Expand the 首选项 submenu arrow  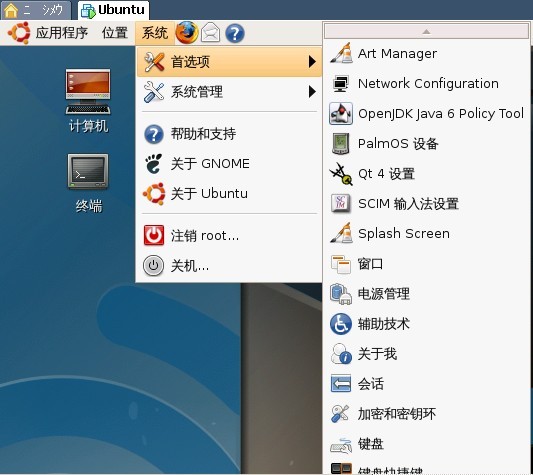[x=312, y=62]
